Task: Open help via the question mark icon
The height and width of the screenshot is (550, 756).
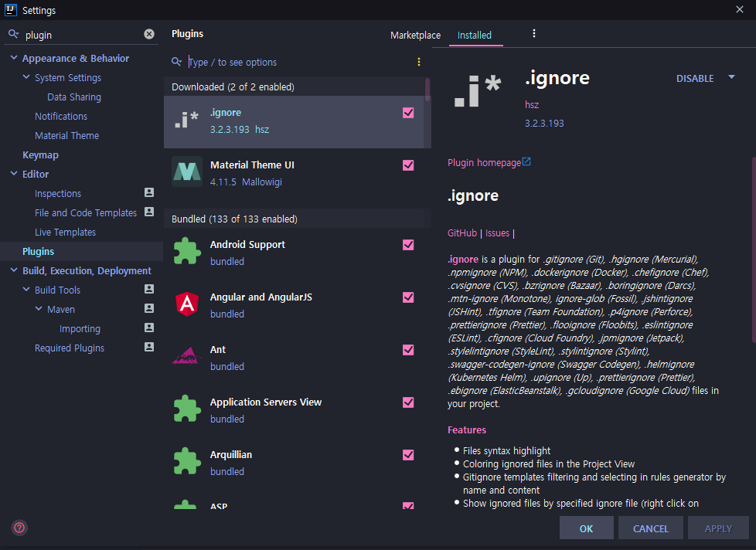Action: pyautogui.click(x=19, y=528)
